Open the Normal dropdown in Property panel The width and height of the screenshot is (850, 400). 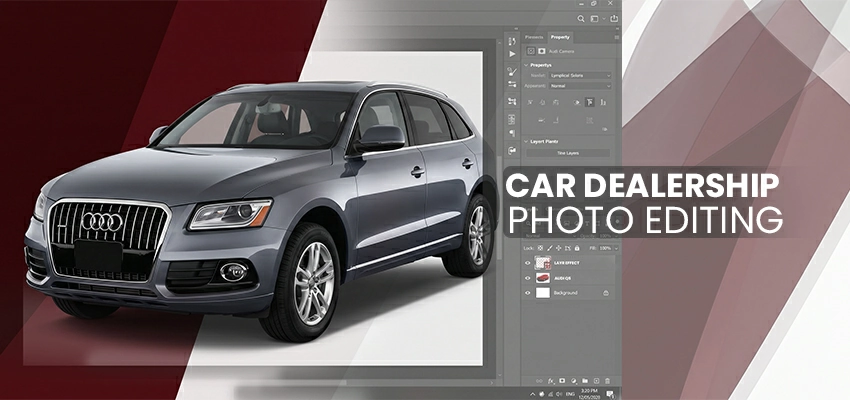point(580,86)
